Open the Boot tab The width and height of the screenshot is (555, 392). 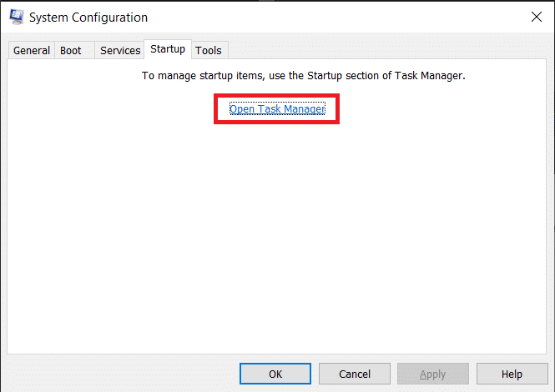(x=71, y=51)
